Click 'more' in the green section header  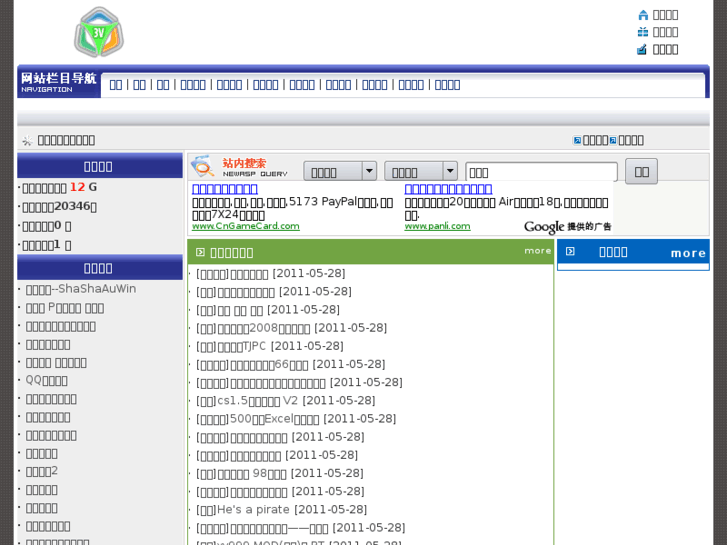[x=537, y=251]
